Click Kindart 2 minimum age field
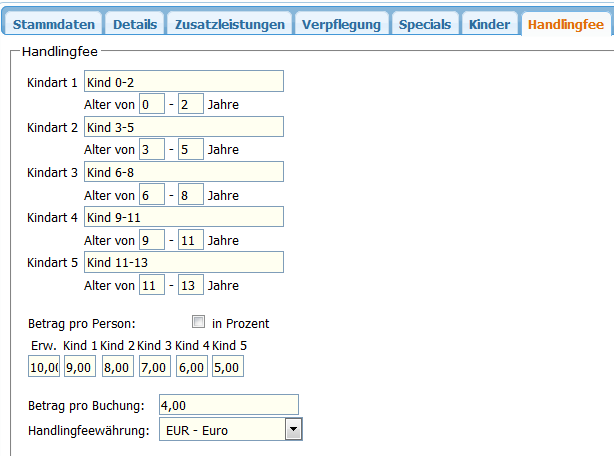 (x=152, y=149)
